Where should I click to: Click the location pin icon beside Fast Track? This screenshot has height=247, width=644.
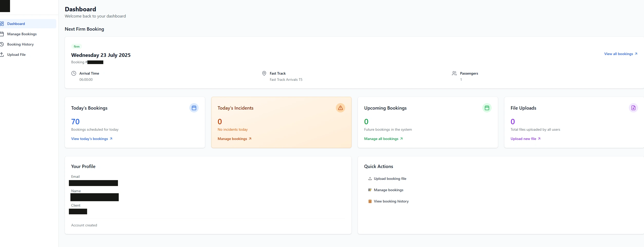(x=264, y=73)
